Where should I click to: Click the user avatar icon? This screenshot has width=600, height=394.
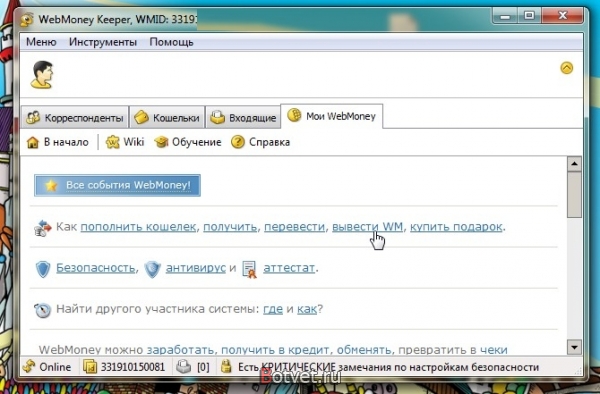coord(42,75)
